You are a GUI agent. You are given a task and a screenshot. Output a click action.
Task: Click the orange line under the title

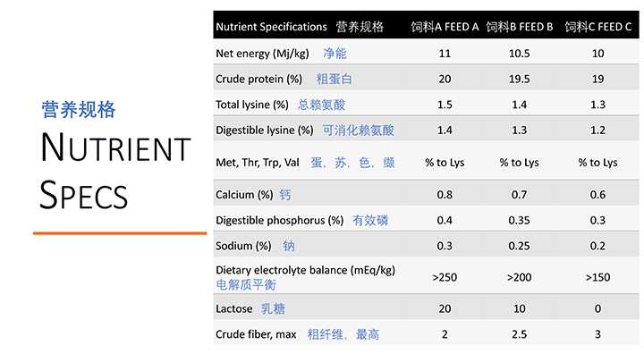[119, 233]
